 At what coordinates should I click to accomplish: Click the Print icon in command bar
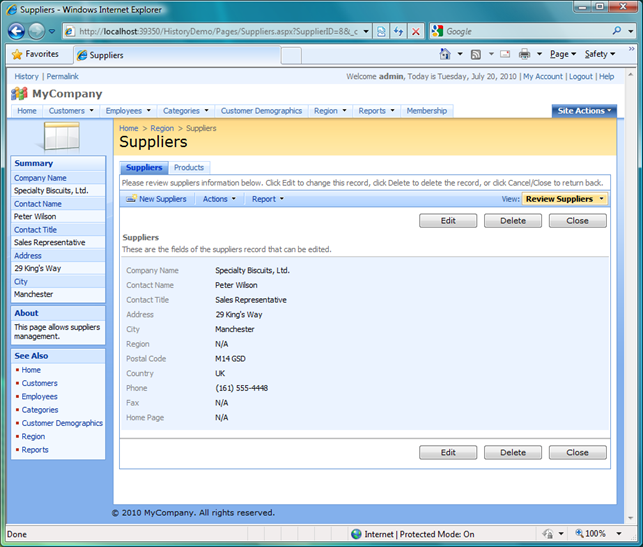[524, 54]
